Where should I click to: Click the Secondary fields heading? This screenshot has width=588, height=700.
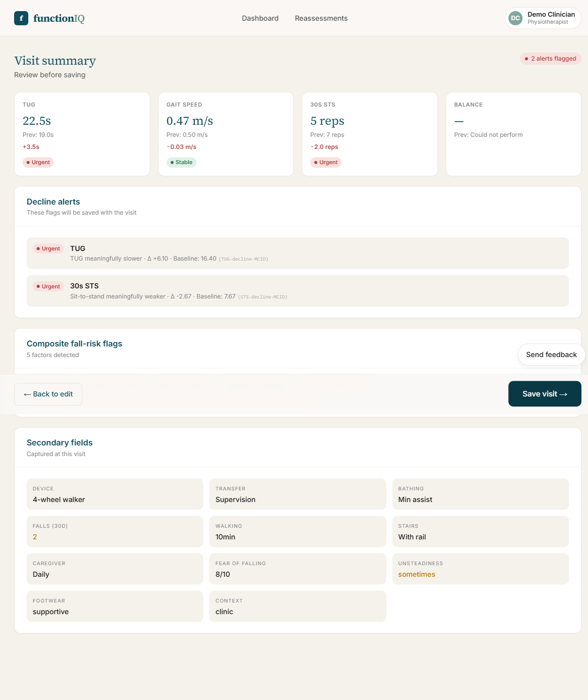click(60, 442)
